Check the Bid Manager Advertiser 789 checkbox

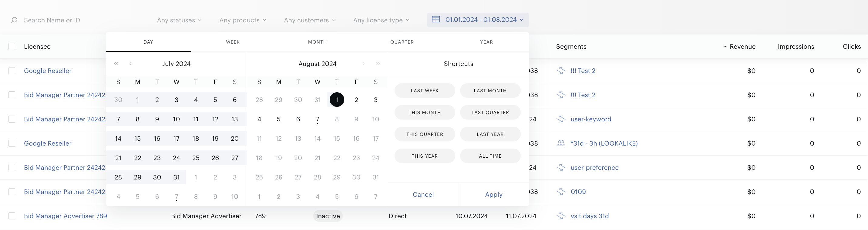click(12, 216)
